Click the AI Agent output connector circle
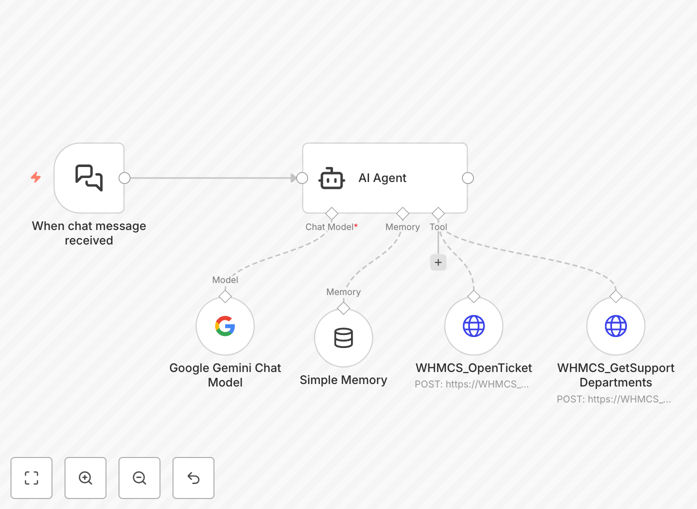697x509 pixels. click(x=468, y=178)
